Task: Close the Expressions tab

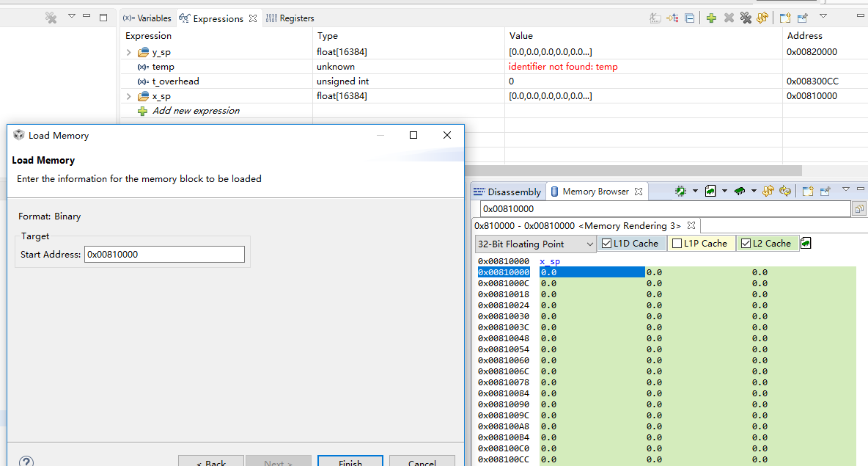Action: 253,18
